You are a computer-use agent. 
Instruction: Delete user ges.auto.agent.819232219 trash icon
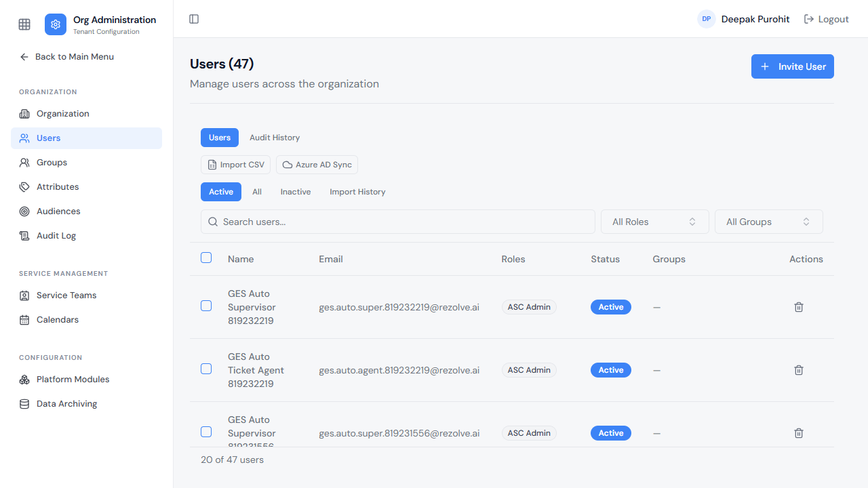[799, 370]
